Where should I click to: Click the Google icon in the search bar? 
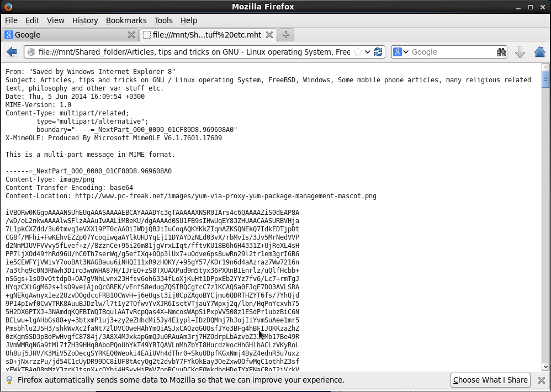398,51
